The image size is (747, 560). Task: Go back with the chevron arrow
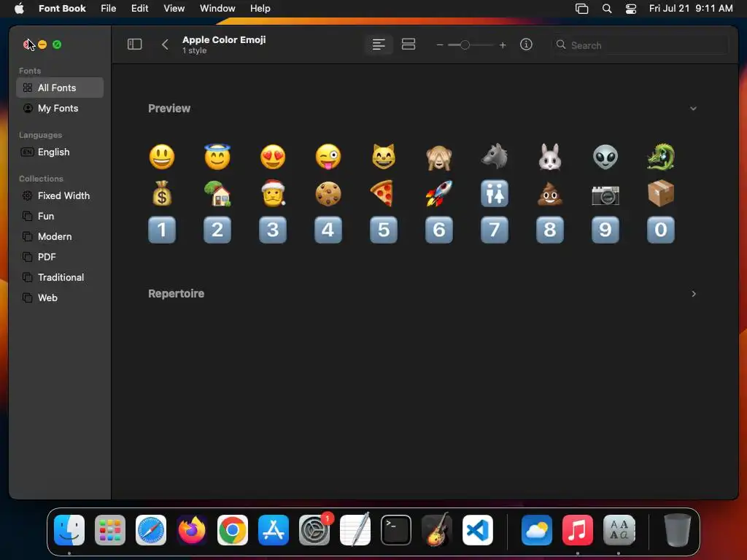[x=165, y=44]
